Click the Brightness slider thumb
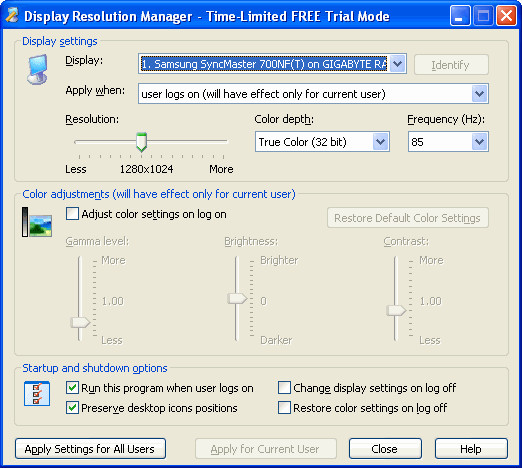 click(237, 298)
